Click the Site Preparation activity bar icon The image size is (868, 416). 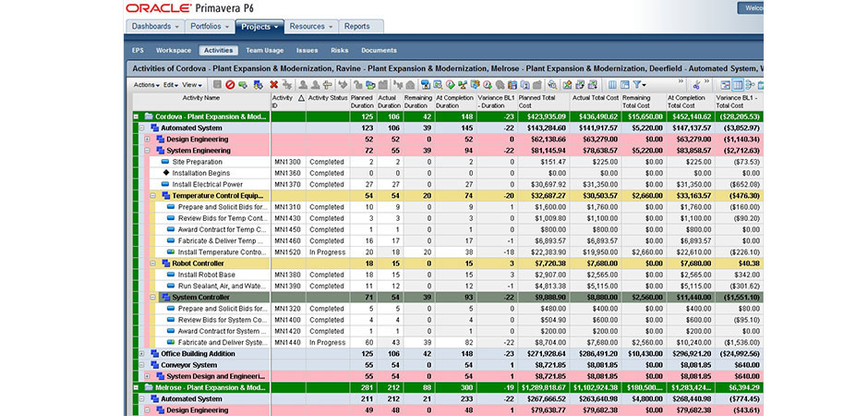pyautogui.click(x=166, y=162)
